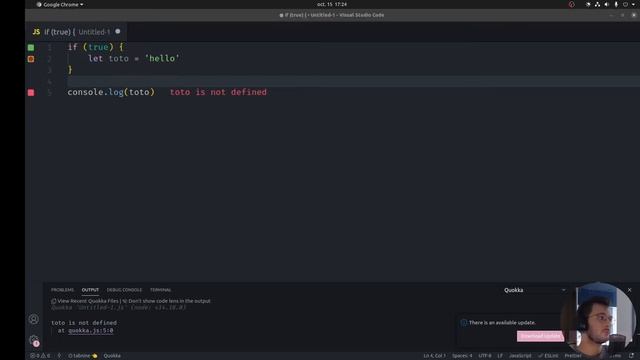Screen dimensions: 640x360
Task: Click the closing brace on line 3
Action: (70, 70)
